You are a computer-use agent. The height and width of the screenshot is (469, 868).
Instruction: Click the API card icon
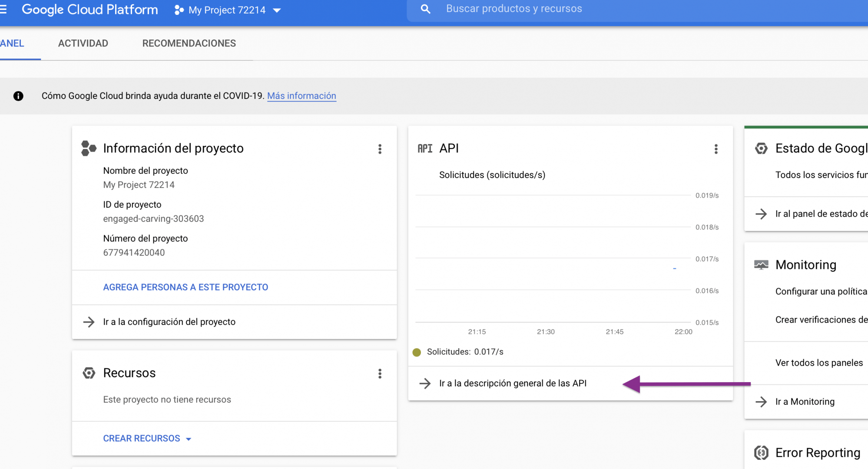425,149
